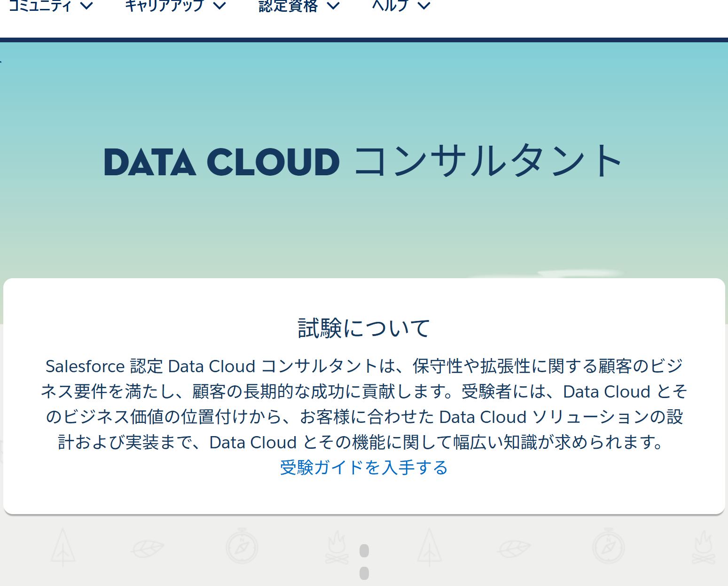This screenshot has height=586, width=728.
Task: Expand the chevron next to キャリアアップ
Action: tap(219, 6)
